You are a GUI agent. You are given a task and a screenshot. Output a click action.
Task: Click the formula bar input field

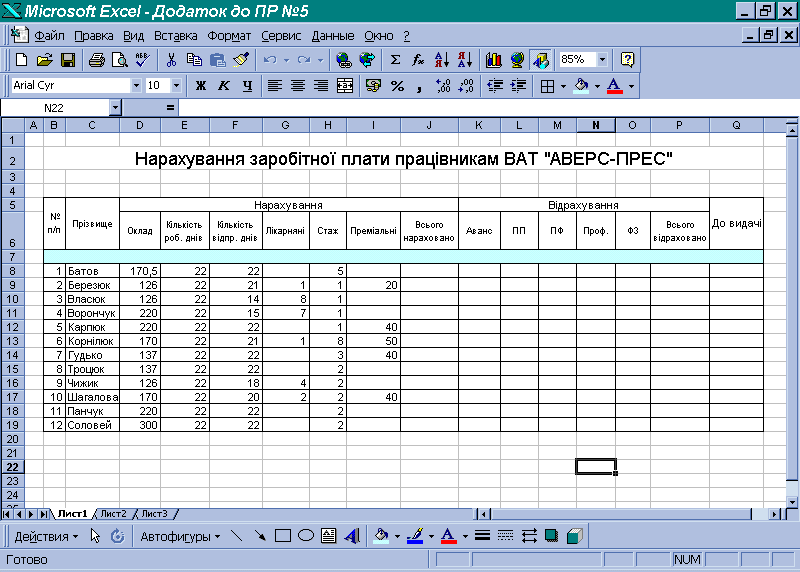coord(489,108)
